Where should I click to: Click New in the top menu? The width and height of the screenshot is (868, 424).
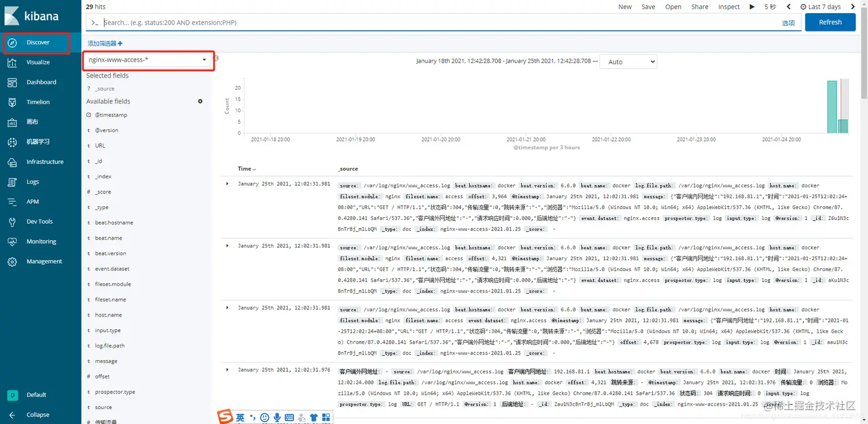click(x=625, y=7)
